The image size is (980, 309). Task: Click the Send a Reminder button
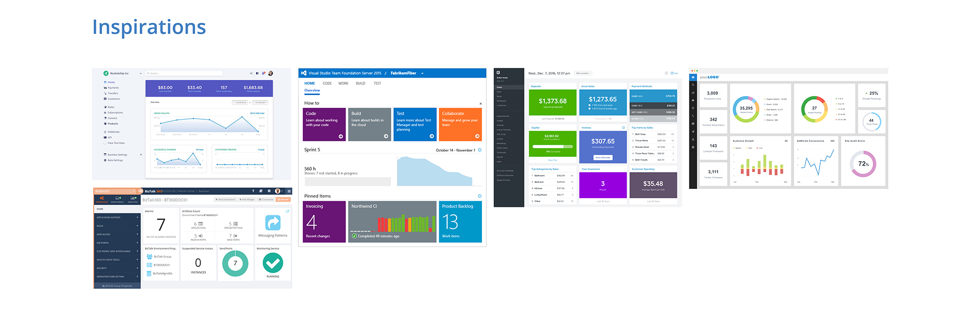(x=603, y=157)
